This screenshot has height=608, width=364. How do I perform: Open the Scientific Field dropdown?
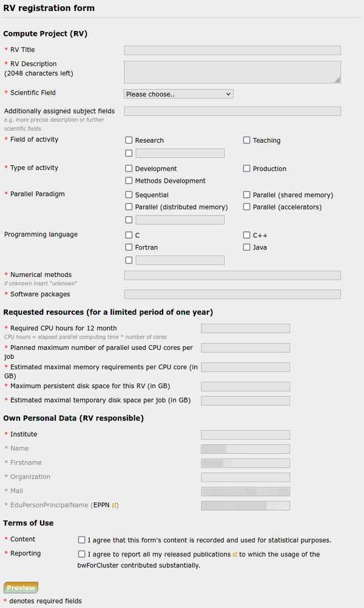pos(177,94)
